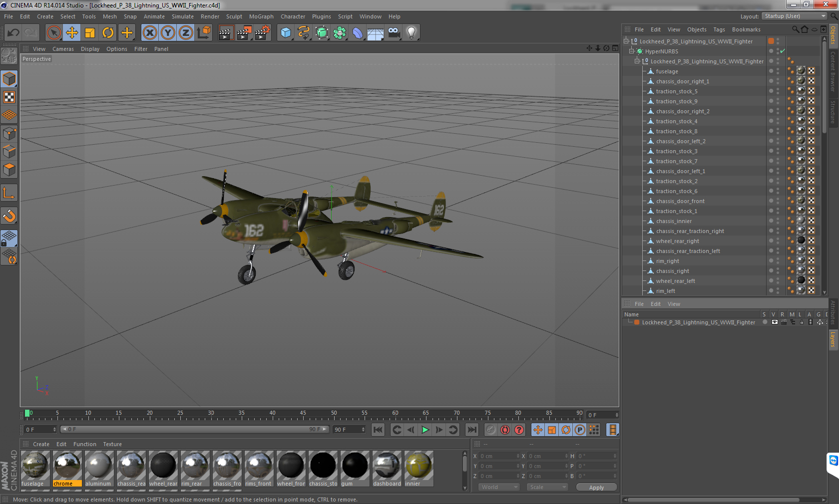Render the active view
Viewport: 839px width, 504px height.
[226, 33]
